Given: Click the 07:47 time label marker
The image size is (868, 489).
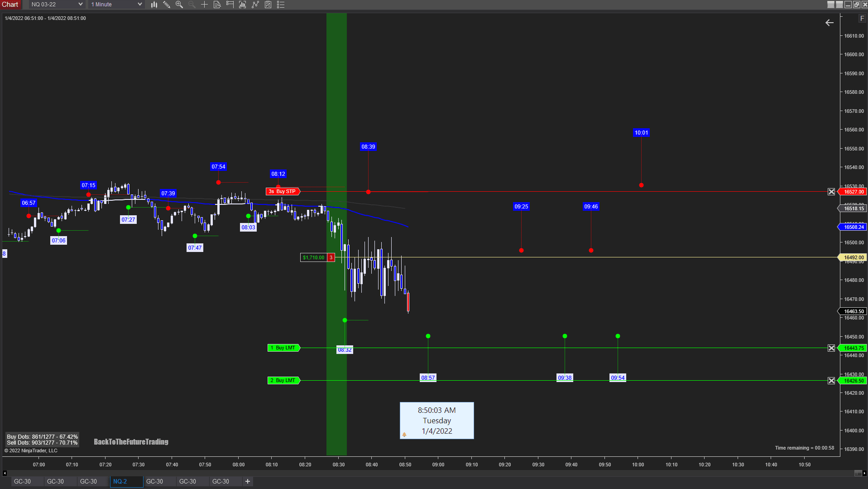Looking at the screenshot, I should click(x=195, y=248).
